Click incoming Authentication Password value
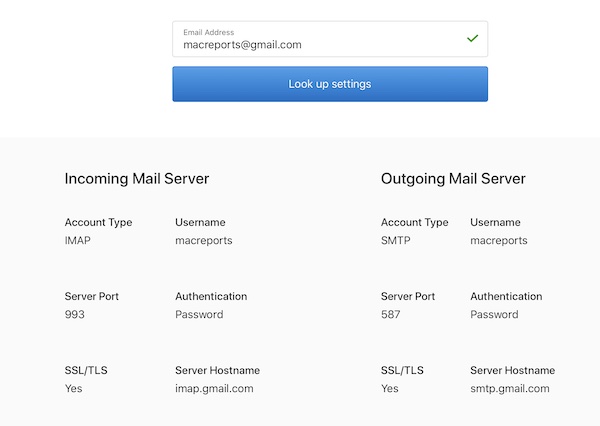This screenshot has height=426, width=600. click(x=199, y=314)
